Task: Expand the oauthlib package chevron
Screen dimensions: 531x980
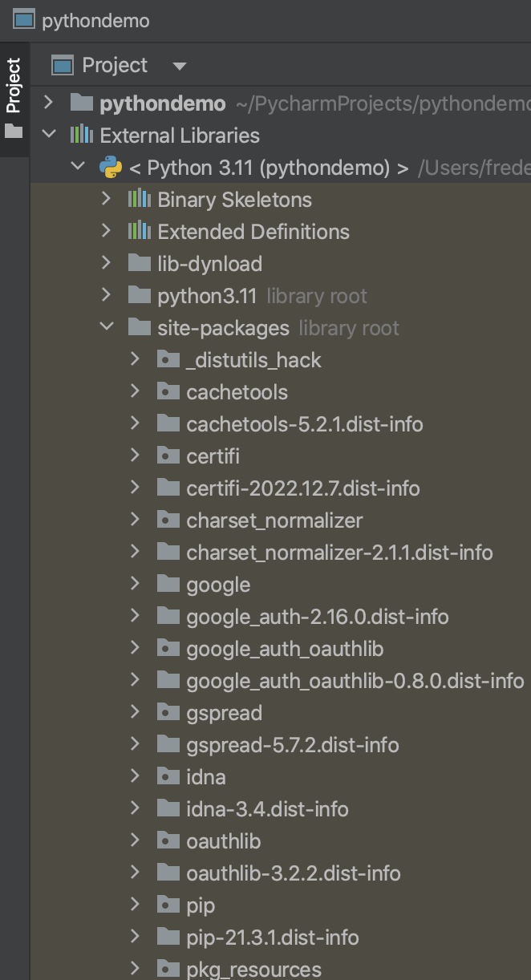Action: point(136,840)
